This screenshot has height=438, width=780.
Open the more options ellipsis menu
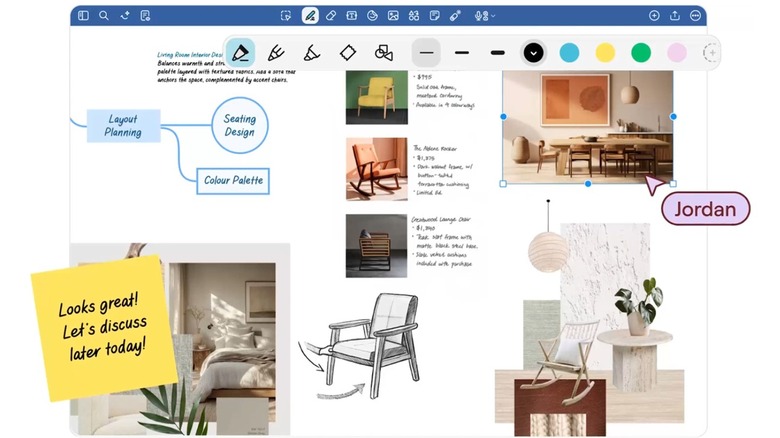[695, 16]
